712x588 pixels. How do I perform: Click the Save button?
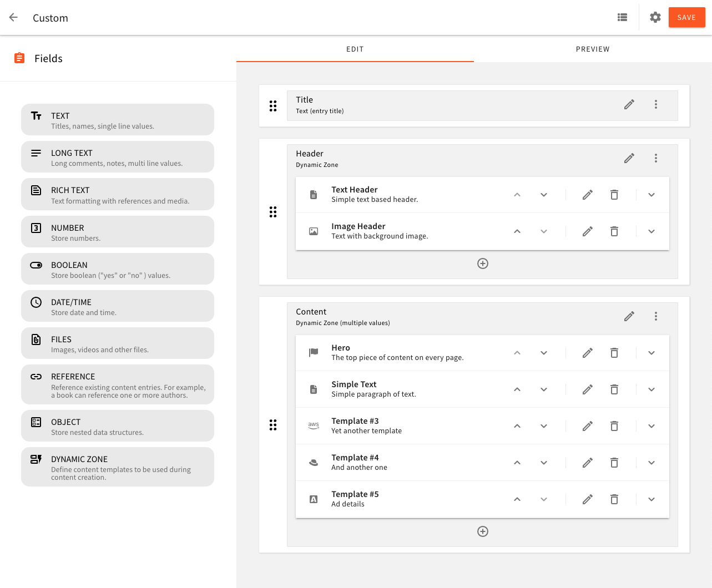pos(686,18)
